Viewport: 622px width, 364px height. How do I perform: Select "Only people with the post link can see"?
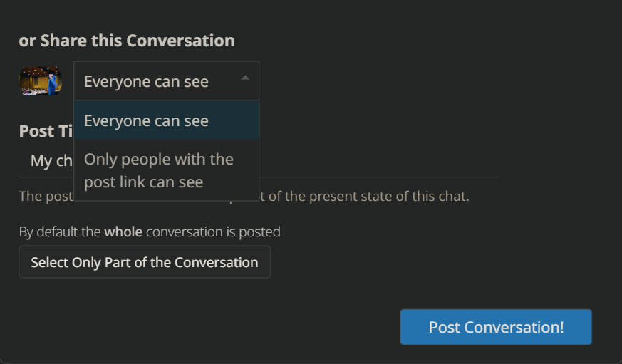click(x=166, y=170)
